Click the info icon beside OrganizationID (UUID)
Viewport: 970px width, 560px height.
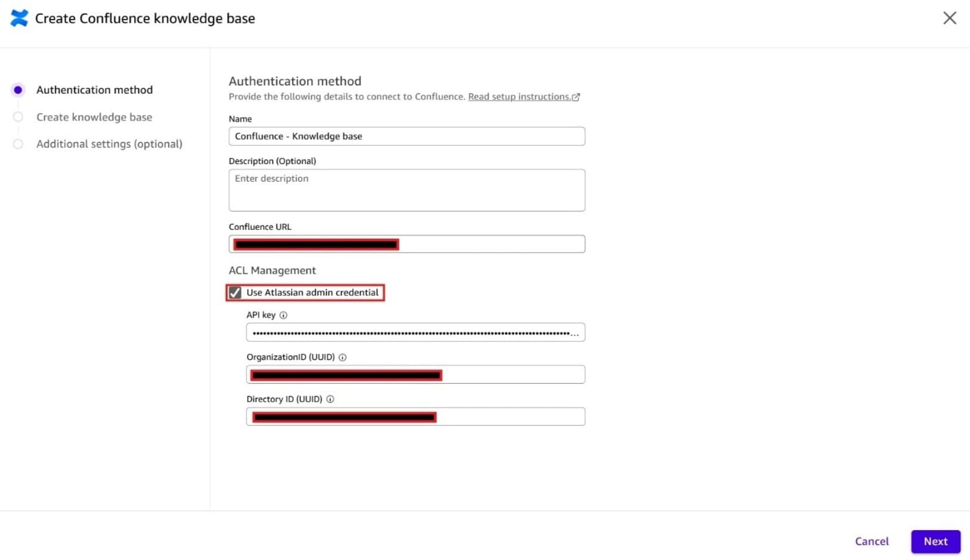(343, 357)
